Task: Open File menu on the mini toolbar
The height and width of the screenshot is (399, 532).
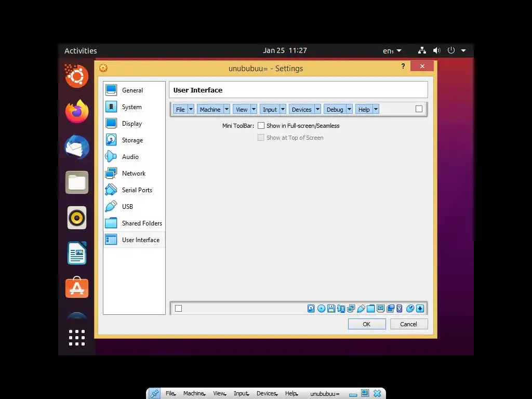Action: click(x=170, y=394)
